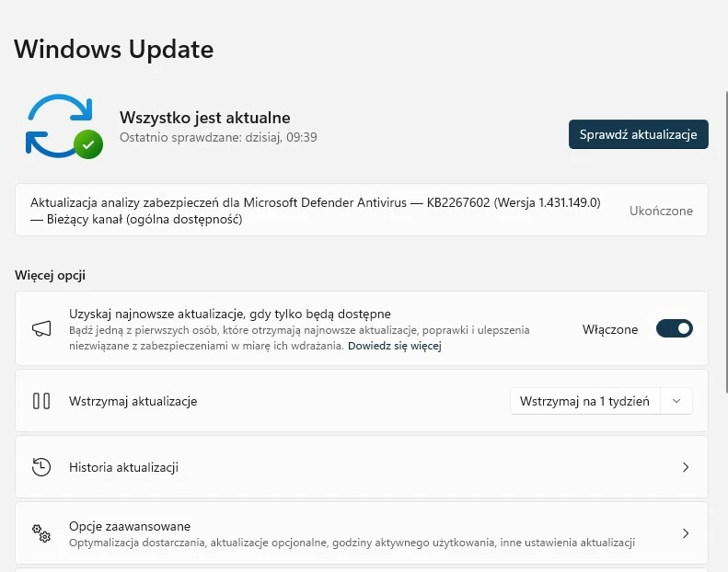Click the Defender Antivirus KB2267602 update row
The width and height of the screenshot is (728, 572).
(x=362, y=210)
